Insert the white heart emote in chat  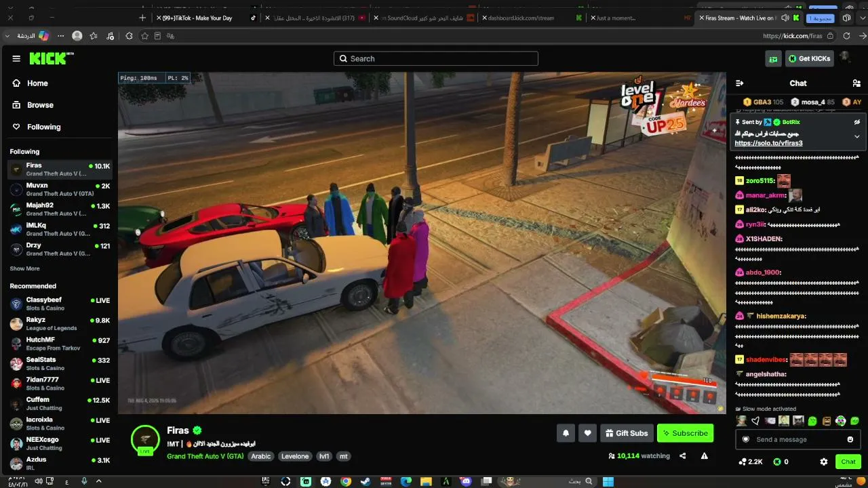coord(755,421)
